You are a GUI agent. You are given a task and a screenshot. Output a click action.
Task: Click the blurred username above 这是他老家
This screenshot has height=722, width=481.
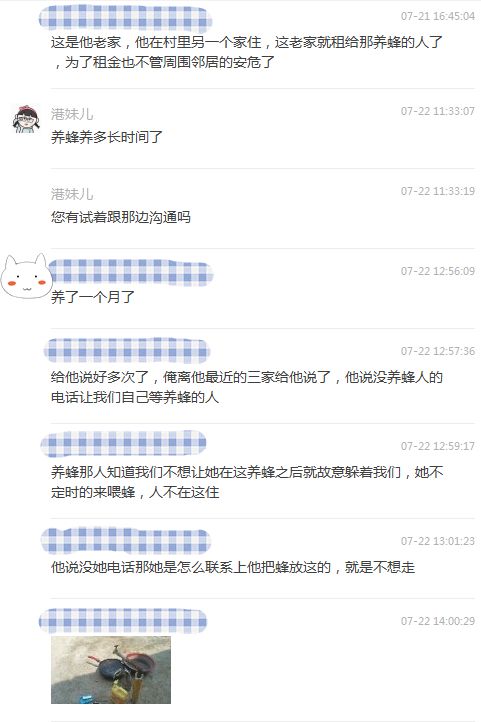[x=125, y=18]
